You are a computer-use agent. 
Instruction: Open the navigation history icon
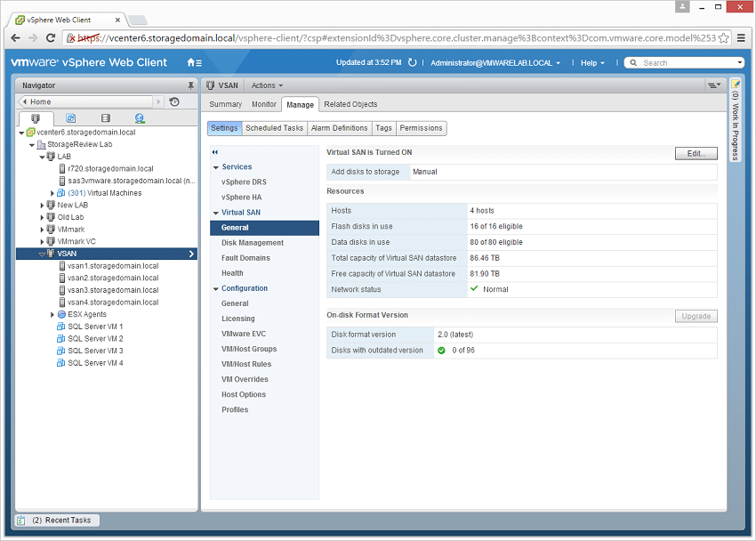pos(174,101)
